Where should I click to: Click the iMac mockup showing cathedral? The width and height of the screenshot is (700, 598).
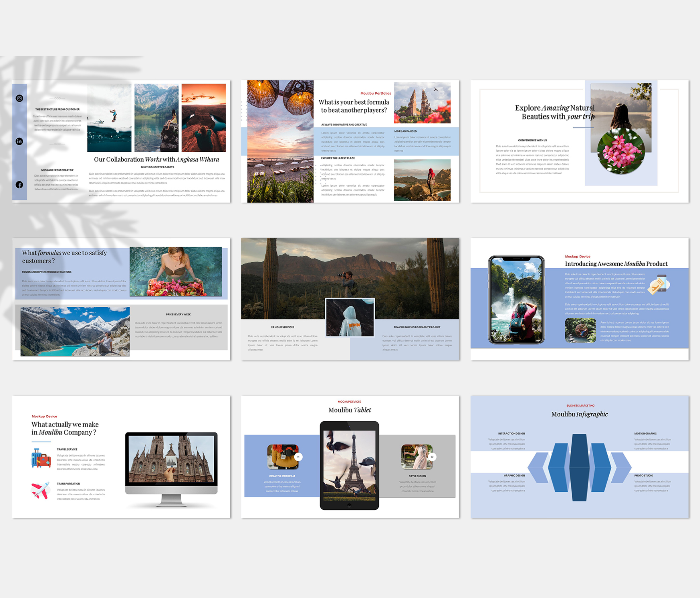(171, 469)
